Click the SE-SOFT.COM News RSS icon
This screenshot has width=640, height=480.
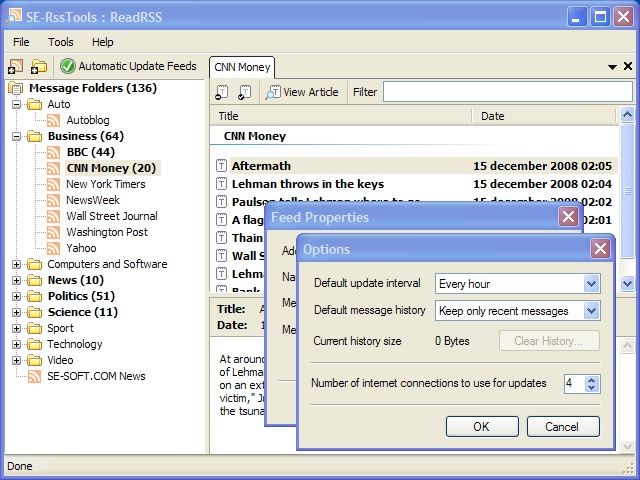click(x=35, y=376)
